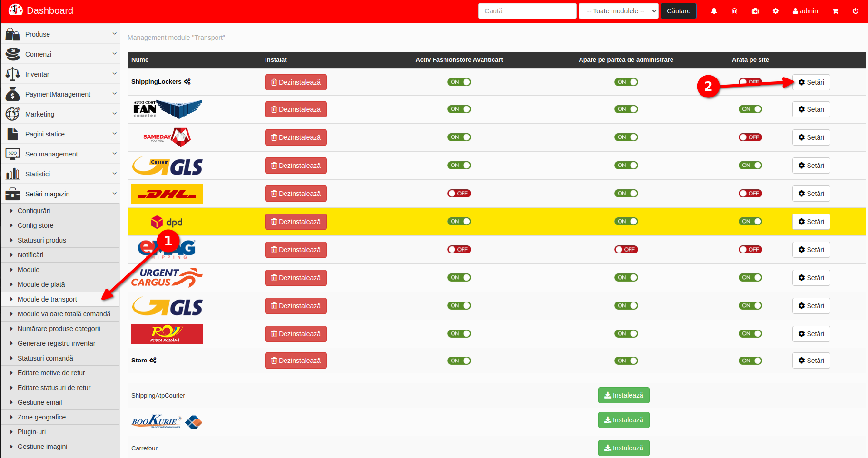Click the Marketing globe icon
Image resolution: width=868 pixels, height=458 pixels.
12,114
